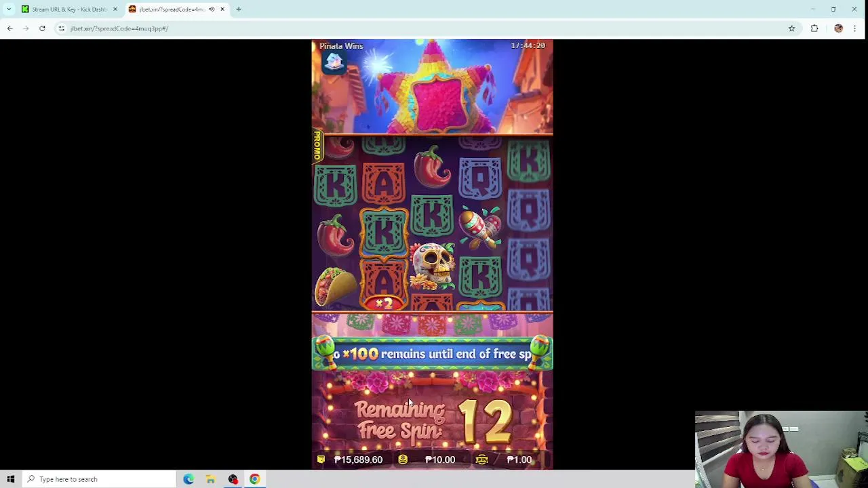
Task: Open the diamond house icon under Pinata Wins
Action: [x=334, y=62]
